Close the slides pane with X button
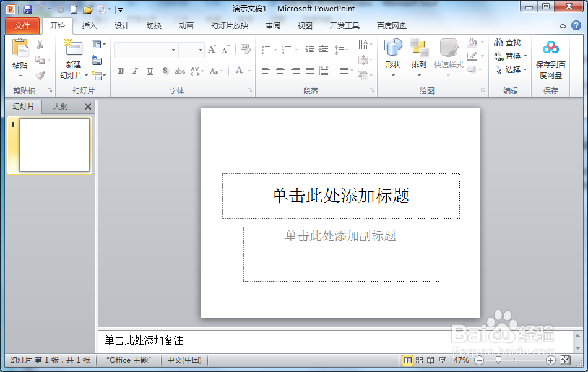Image resolution: width=588 pixels, height=372 pixels. (x=88, y=106)
